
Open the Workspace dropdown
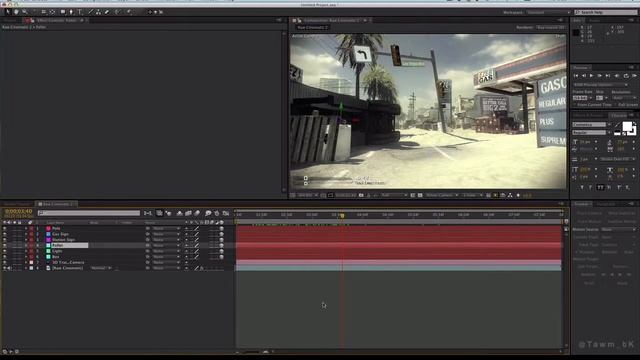(x=548, y=13)
